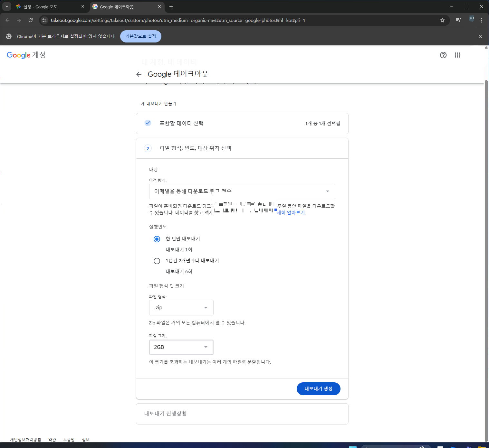Expand 포함할 데이터 선택 step

(242, 124)
